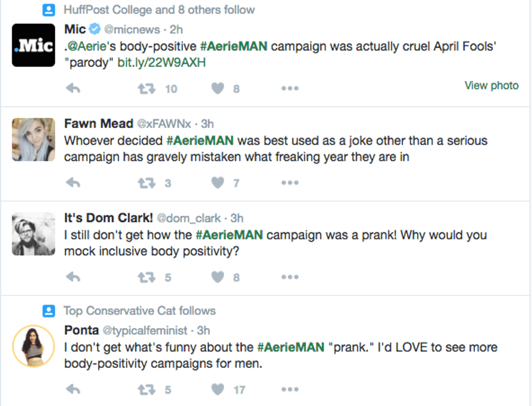This screenshot has height=406, width=532.
Task: Retweet Ponta's tweet
Action: coord(147,389)
